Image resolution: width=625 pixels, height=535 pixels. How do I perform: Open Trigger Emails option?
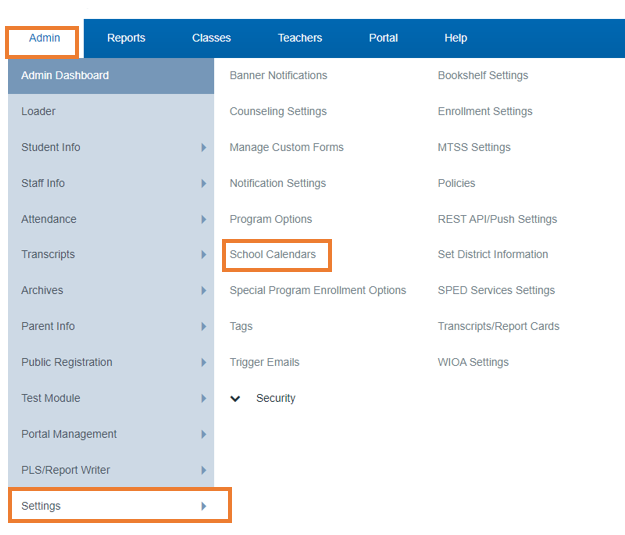[264, 362]
